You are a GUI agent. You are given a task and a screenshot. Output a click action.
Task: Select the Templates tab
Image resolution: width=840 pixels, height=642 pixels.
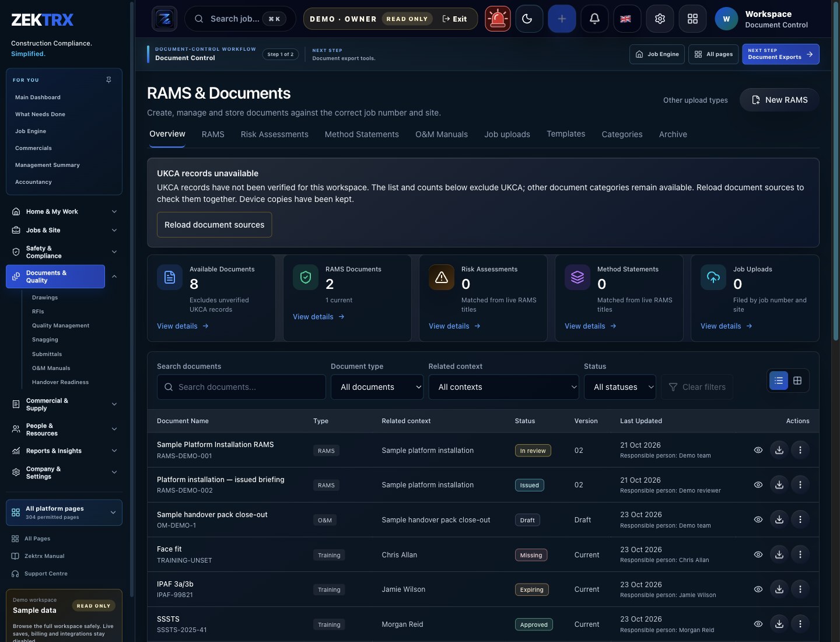(566, 134)
